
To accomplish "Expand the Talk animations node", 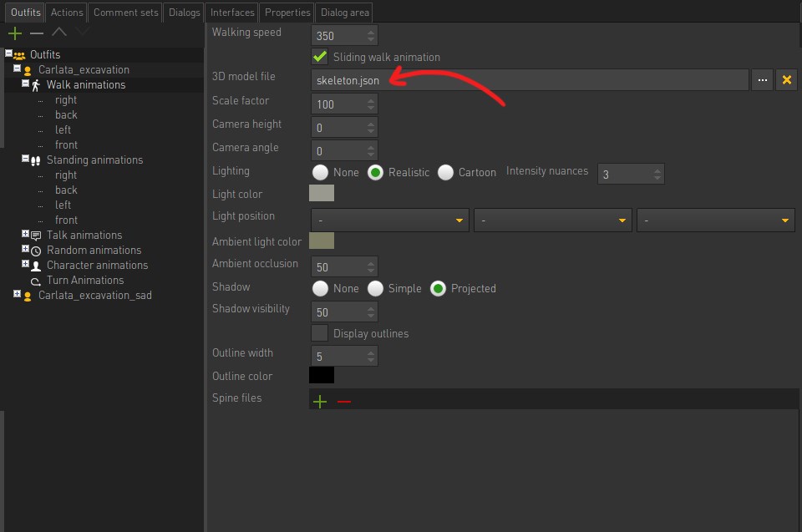I will [x=25, y=233].
